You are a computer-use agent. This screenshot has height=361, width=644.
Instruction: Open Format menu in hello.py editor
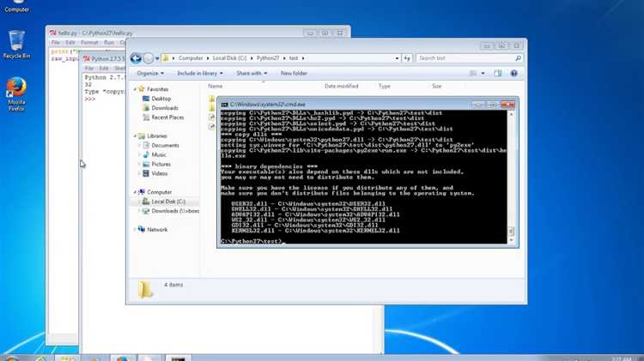(89, 42)
